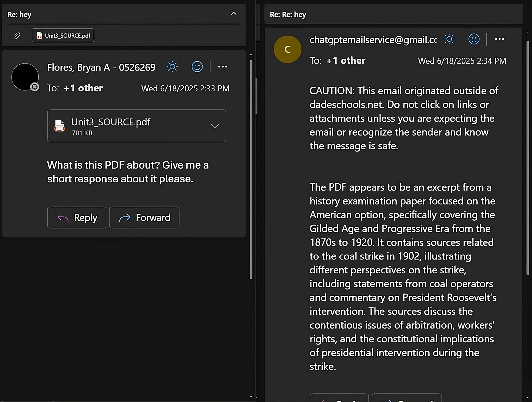Click the right pane vertical scrollbar
Screen dimensions: 532x402
[x=528, y=158]
